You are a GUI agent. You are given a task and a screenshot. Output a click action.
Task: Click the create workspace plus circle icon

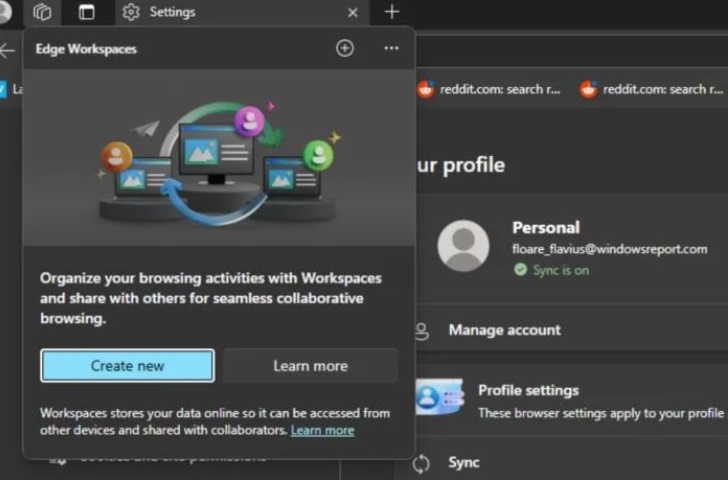pos(345,48)
